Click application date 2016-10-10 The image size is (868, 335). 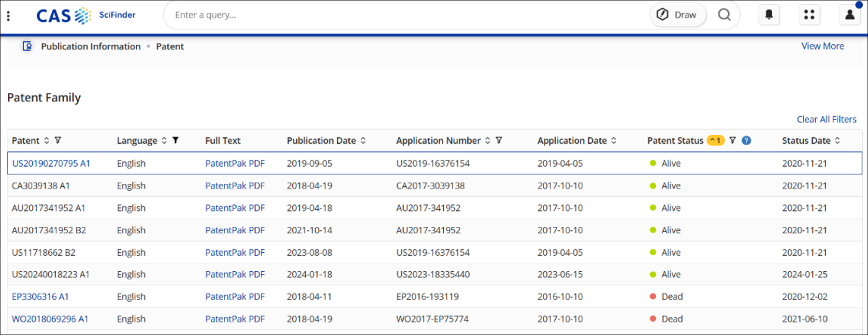[560, 297]
